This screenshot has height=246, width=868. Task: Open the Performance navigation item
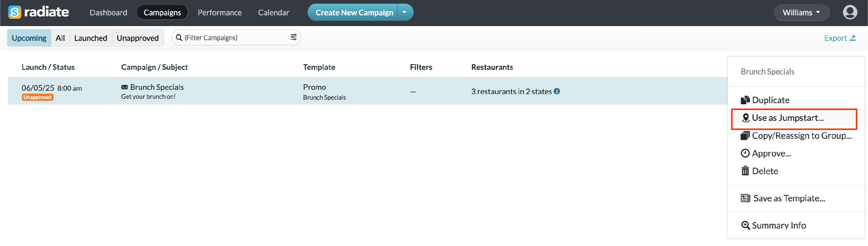pos(220,12)
